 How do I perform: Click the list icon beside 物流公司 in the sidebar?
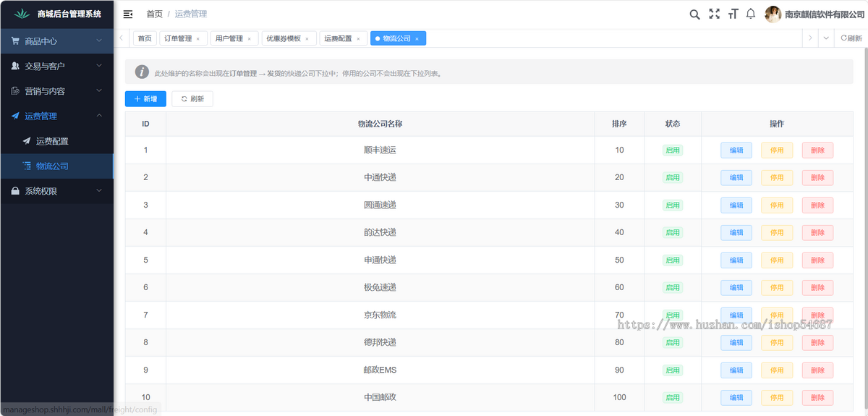[x=27, y=166]
